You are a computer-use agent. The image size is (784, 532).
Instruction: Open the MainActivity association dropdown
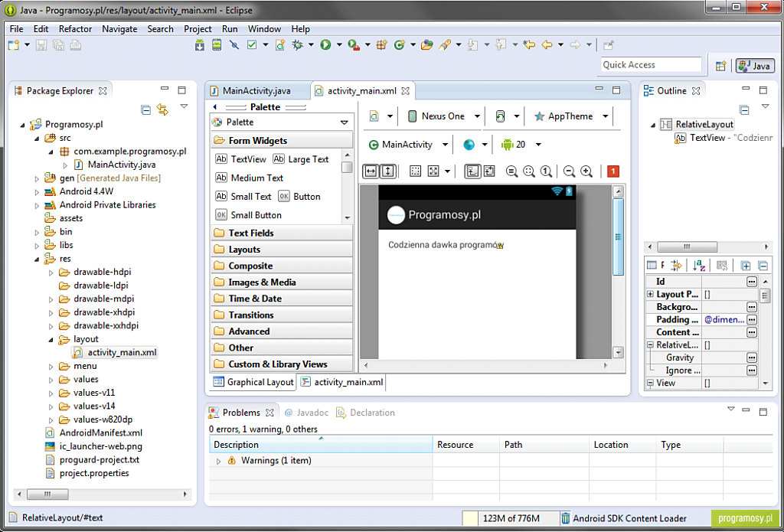click(x=408, y=145)
